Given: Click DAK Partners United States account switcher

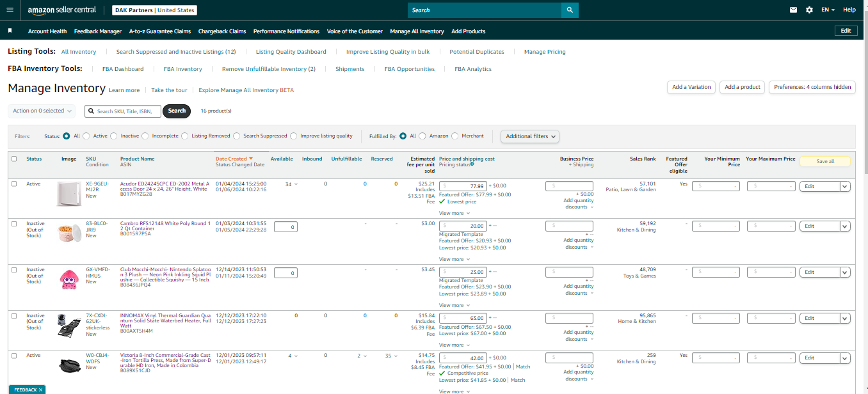Looking at the screenshot, I should point(154,10).
